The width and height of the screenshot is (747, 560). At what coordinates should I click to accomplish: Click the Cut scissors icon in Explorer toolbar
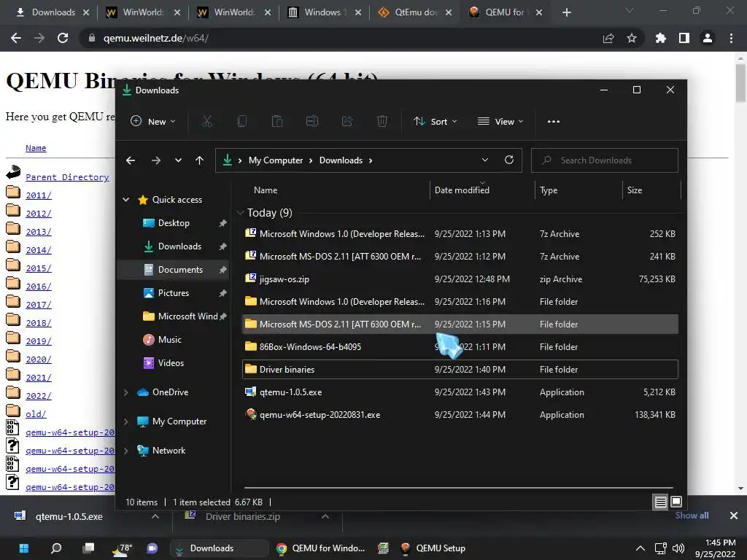click(206, 122)
